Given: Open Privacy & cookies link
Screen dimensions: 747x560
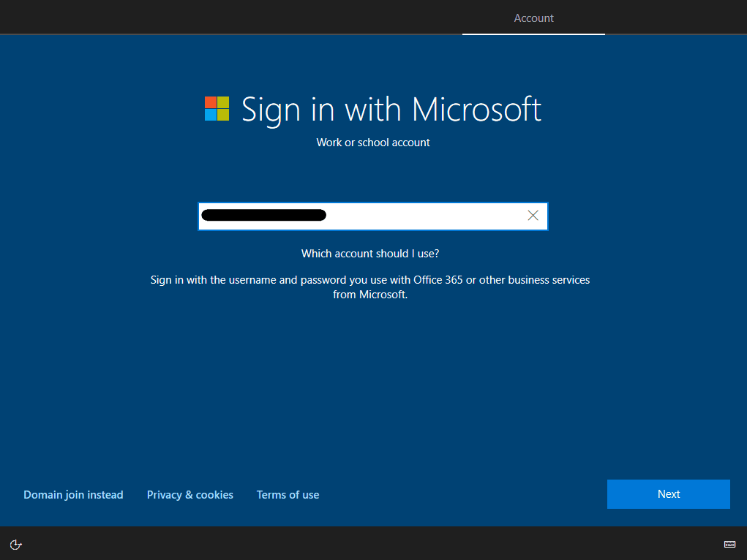Looking at the screenshot, I should point(190,495).
